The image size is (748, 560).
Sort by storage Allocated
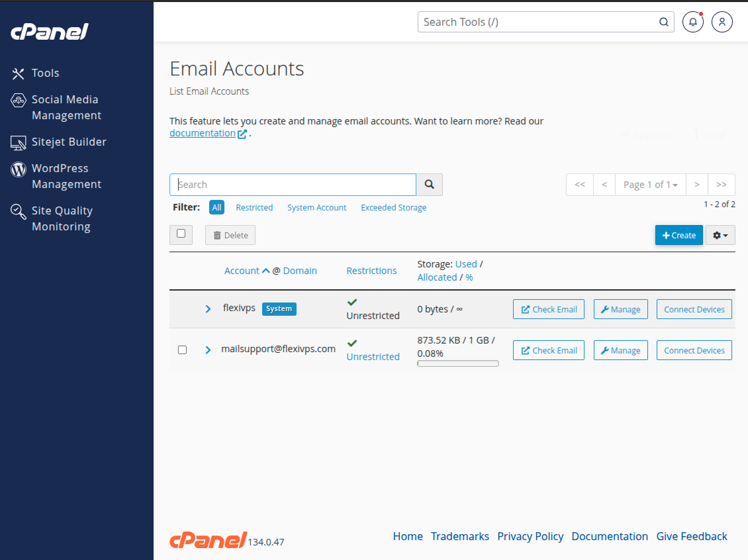(437, 277)
